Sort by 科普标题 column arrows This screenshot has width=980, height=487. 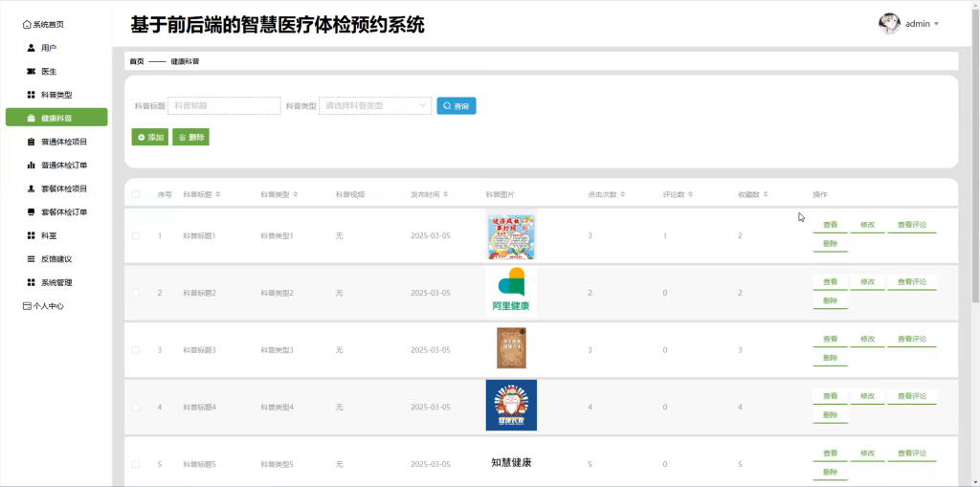point(218,194)
